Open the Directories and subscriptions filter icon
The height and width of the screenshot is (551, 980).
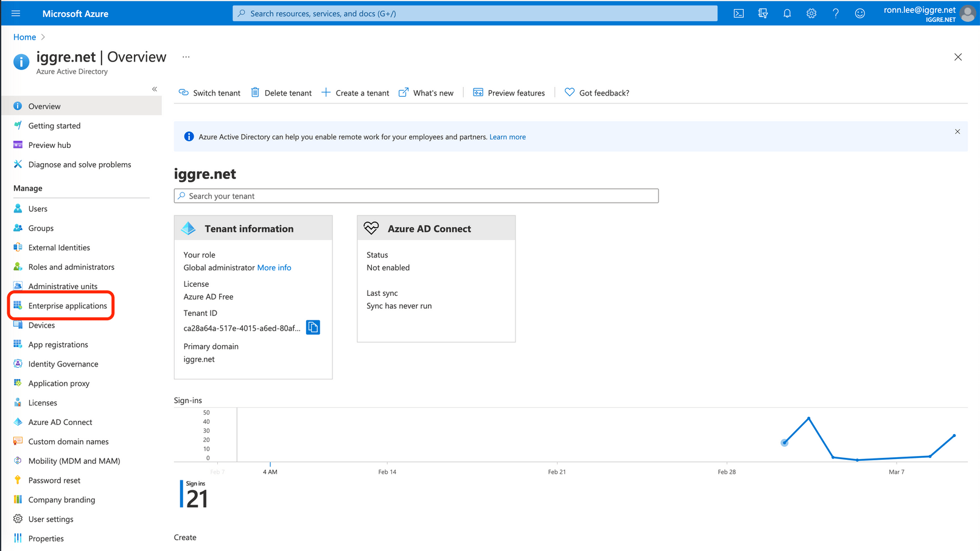763,13
